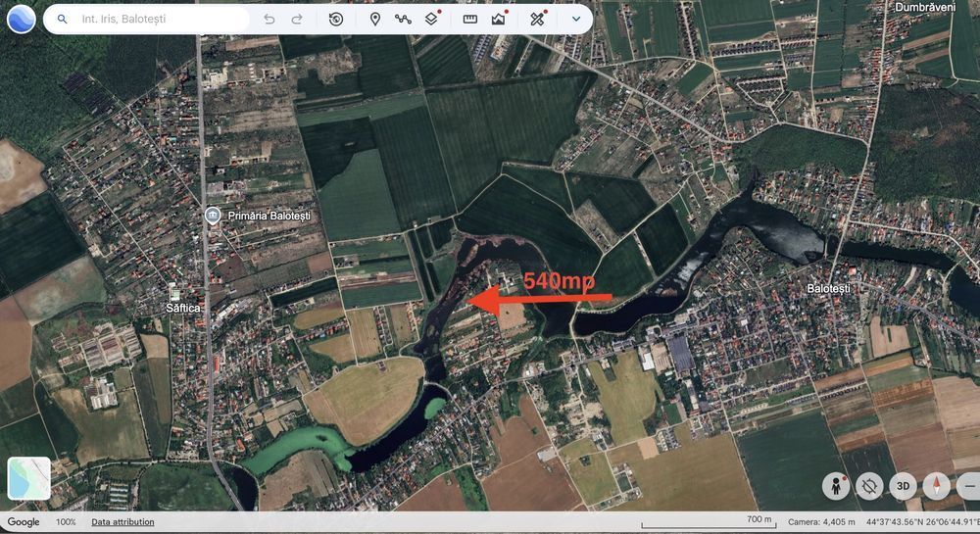Add a placemark with pin tool
Screen dimensions: 980x534
pyautogui.click(x=375, y=20)
